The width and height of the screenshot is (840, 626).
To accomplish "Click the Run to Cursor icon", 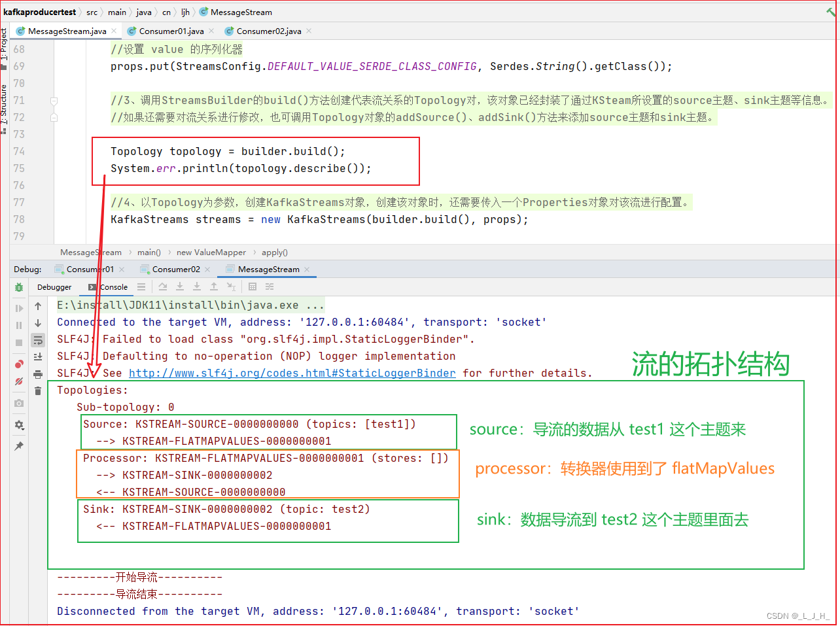I will coord(231,287).
